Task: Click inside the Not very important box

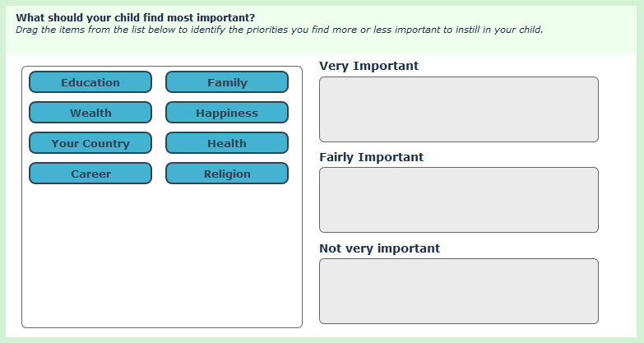Action: pos(459,291)
